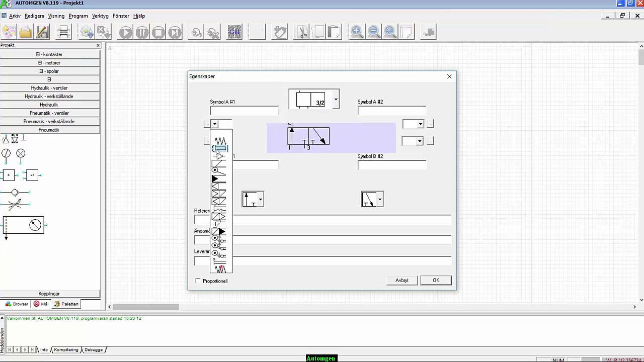The image size is (644, 362).
Task: Click the copy pages toolbar icon
Action: click(x=318, y=32)
